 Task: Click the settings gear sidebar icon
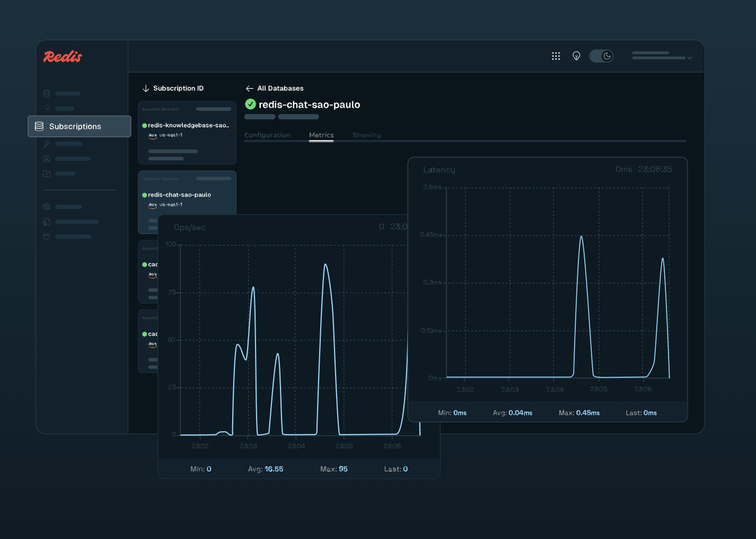tap(47, 207)
